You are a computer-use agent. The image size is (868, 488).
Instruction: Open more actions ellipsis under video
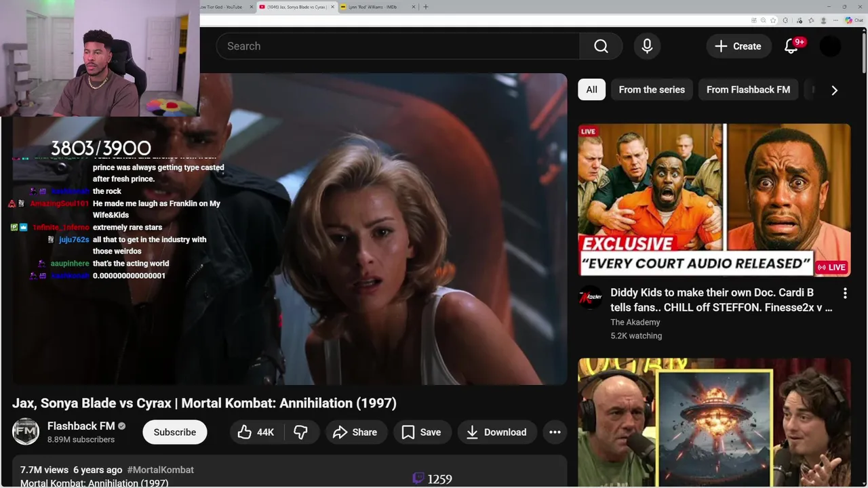click(x=555, y=432)
